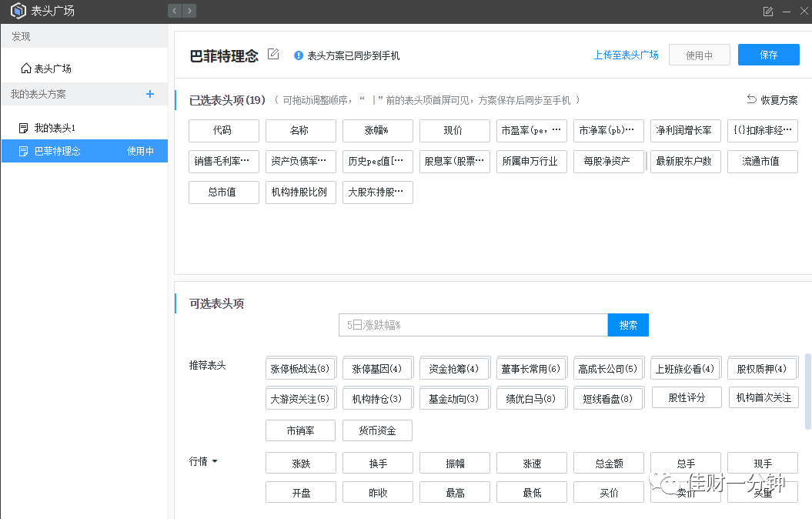Click the app logo in the title bar
This screenshot has height=519, width=812.
(18, 10)
